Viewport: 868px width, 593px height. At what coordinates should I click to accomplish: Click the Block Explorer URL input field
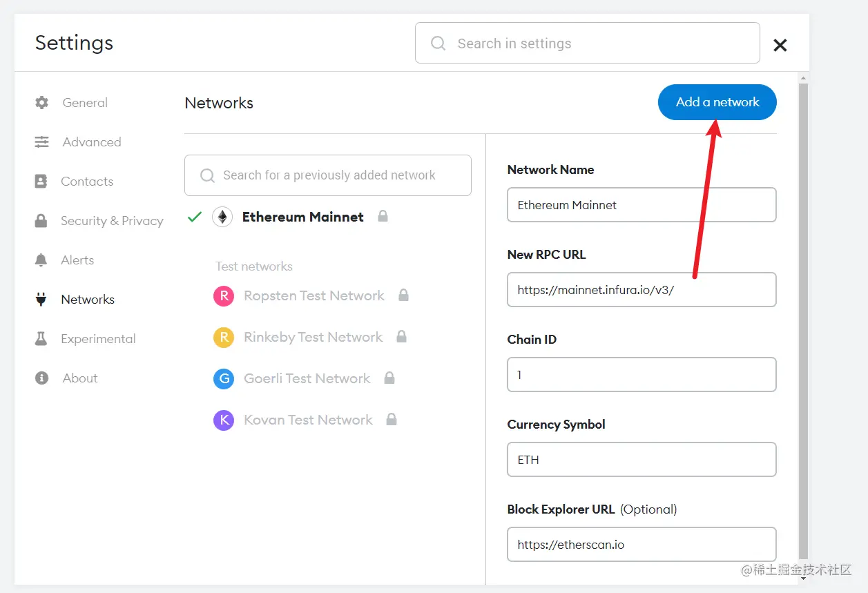(x=642, y=545)
